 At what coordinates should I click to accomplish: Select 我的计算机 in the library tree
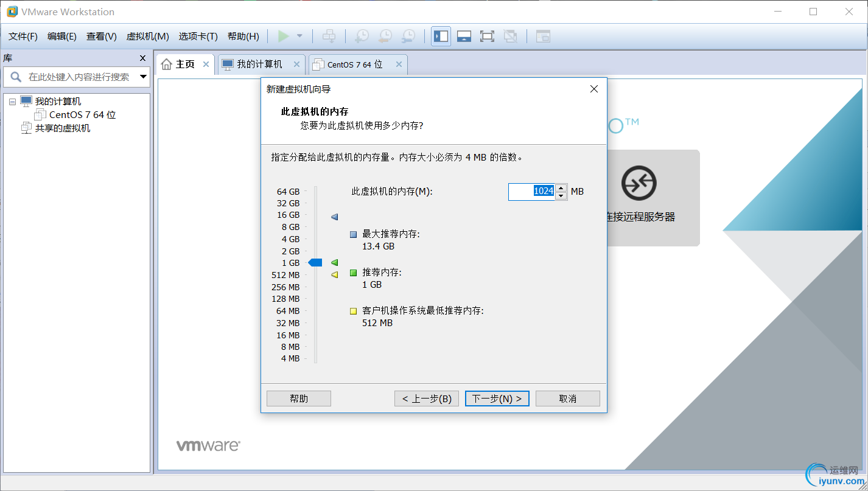click(58, 102)
